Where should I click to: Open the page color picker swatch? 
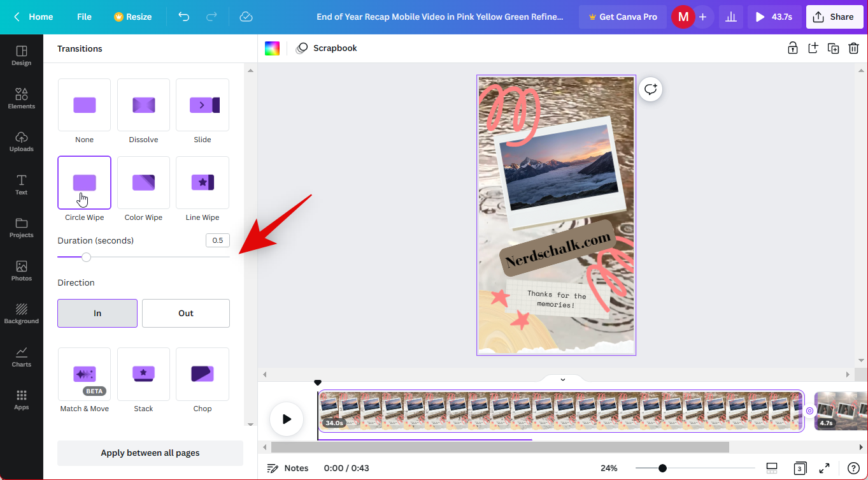[x=273, y=48]
